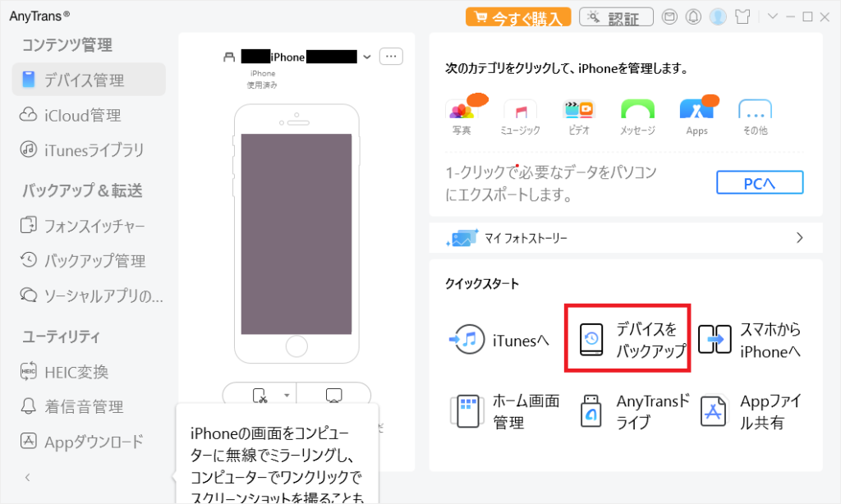Click the screenshot capture icon under phone

pyautogui.click(x=260, y=396)
